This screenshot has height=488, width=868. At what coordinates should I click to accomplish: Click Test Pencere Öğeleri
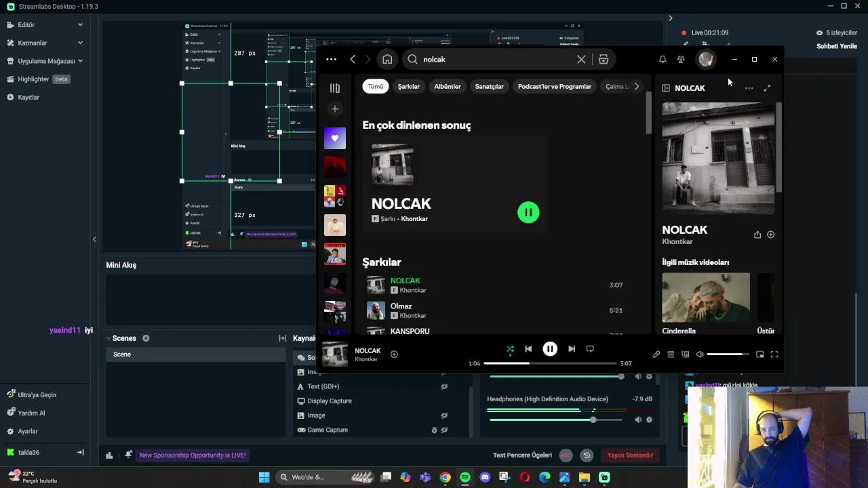pyautogui.click(x=522, y=455)
